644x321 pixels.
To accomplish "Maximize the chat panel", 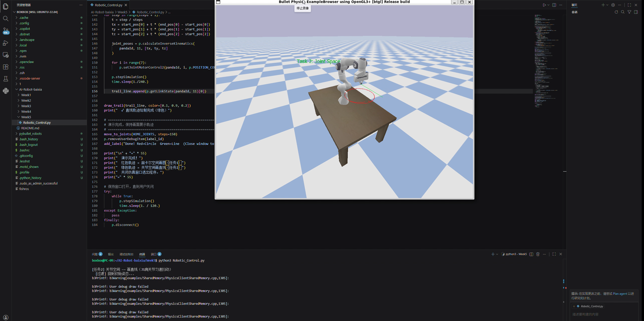I will [x=629, y=5].
